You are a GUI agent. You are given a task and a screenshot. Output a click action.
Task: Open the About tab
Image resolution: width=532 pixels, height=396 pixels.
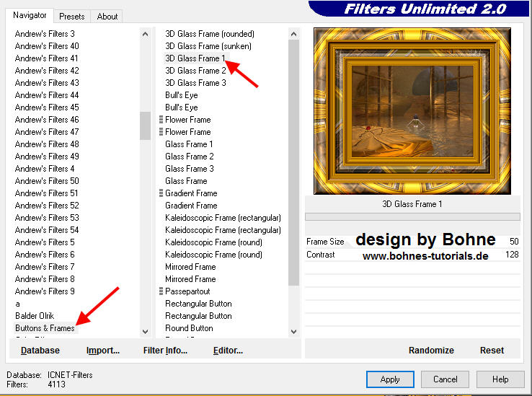coord(107,16)
